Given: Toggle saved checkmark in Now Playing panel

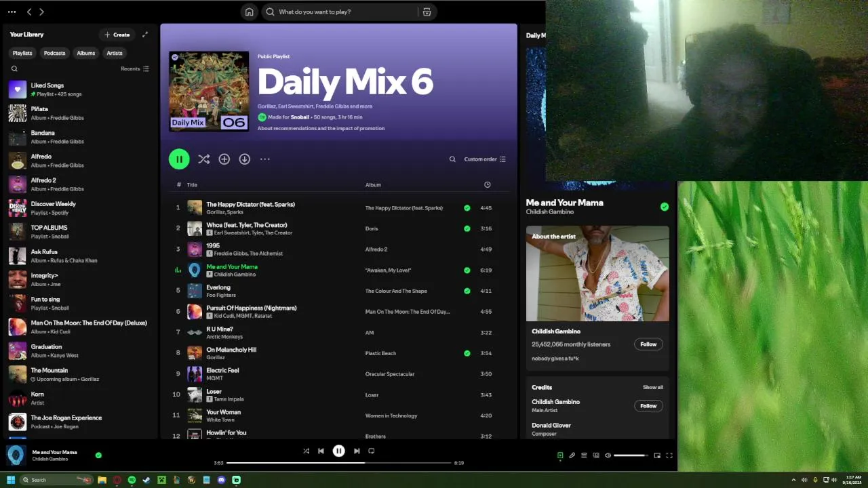Looking at the screenshot, I should click(665, 207).
